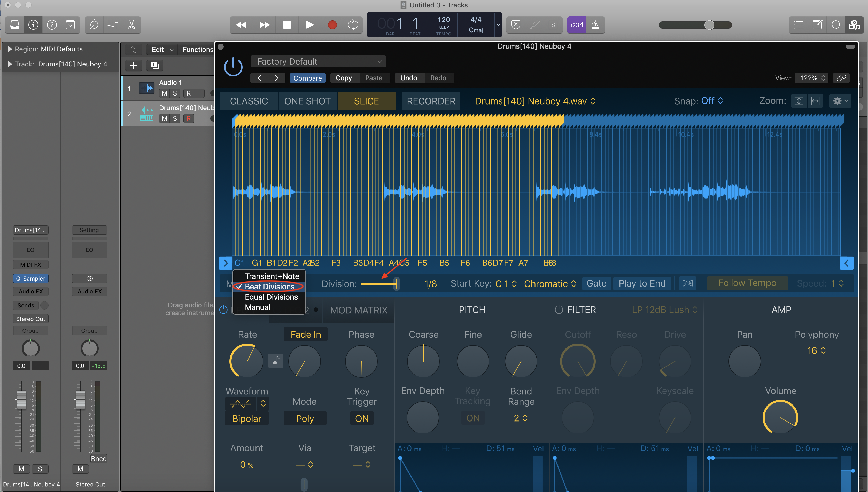The image size is (868, 492).
Task: Click the Play to End button
Action: [642, 283]
